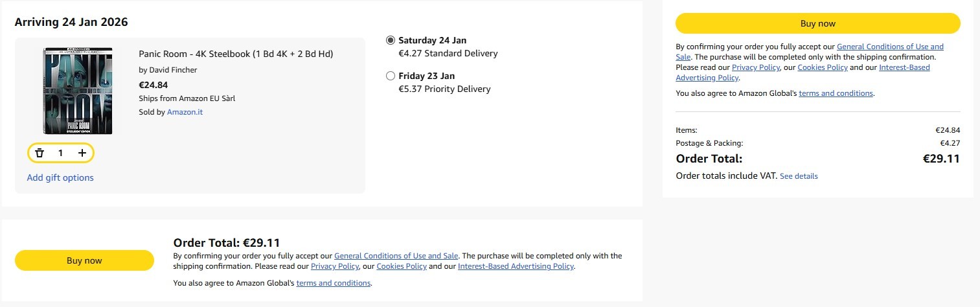Image resolution: width=980 pixels, height=307 pixels.
Task: Click the quantity number in the stepper
Action: tap(61, 153)
